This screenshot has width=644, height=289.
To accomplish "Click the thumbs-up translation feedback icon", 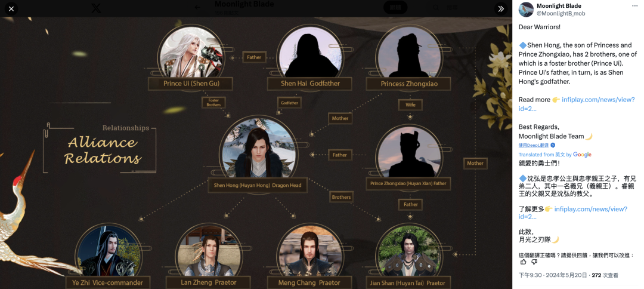I will 524,262.
